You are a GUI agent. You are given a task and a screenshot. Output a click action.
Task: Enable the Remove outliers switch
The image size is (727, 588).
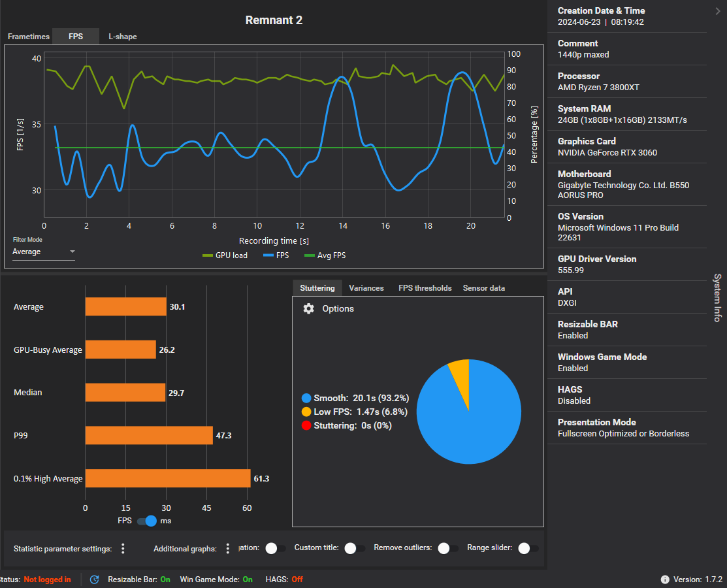(x=448, y=548)
